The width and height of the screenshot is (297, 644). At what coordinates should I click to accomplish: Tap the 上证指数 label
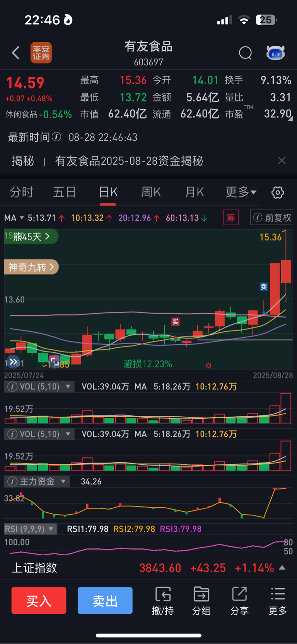click(34, 568)
